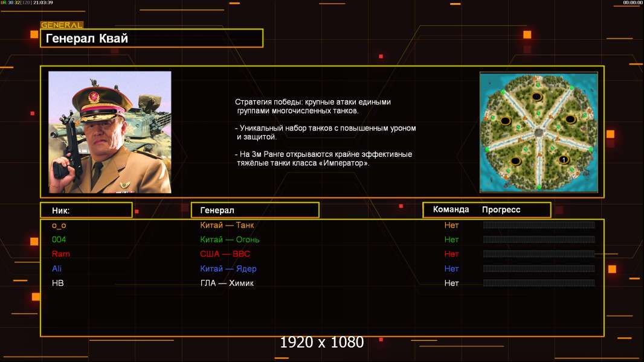The width and height of the screenshot is (644, 362).
Task: Click the Генерал column header
Action: tap(255, 210)
